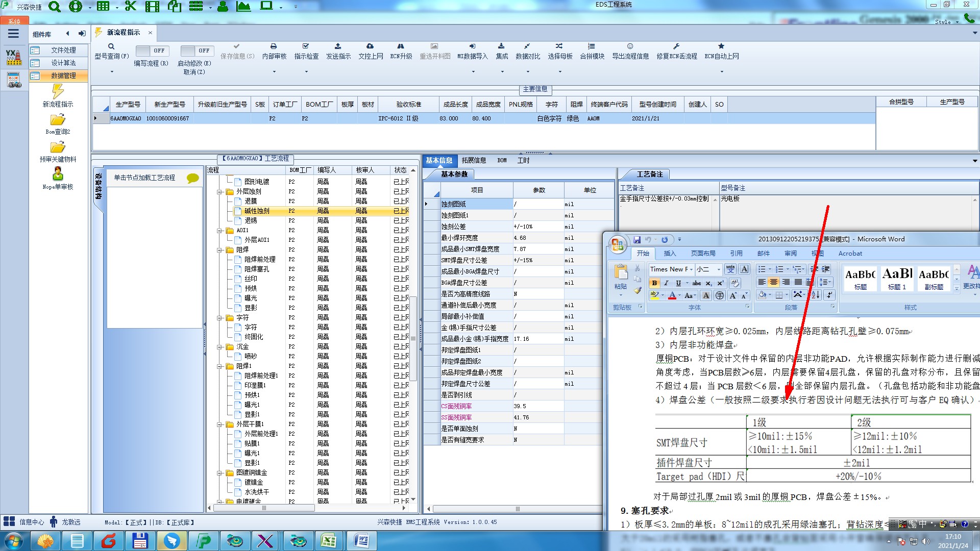The image size is (980, 551).
Task: Switch to 工时 tab
Action: [x=523, y=160]
